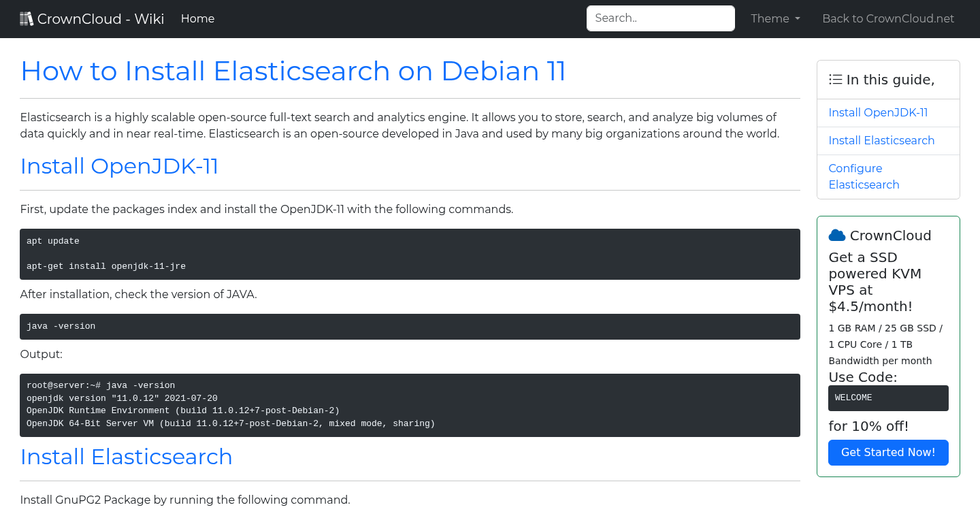Click the 'Install OpenJDK-11' section heading
Viewport: 980px width, 518px height.
[x=119, y=165]
